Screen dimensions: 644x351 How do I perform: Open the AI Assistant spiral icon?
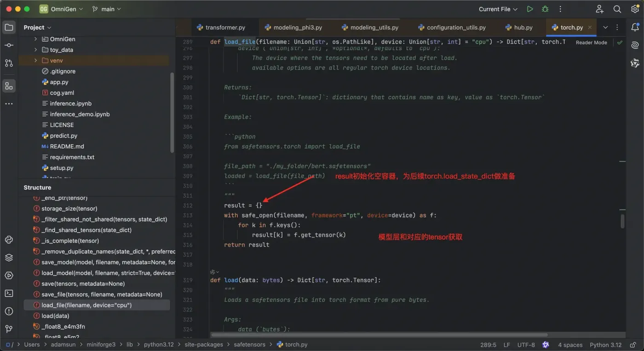point(635,45)
